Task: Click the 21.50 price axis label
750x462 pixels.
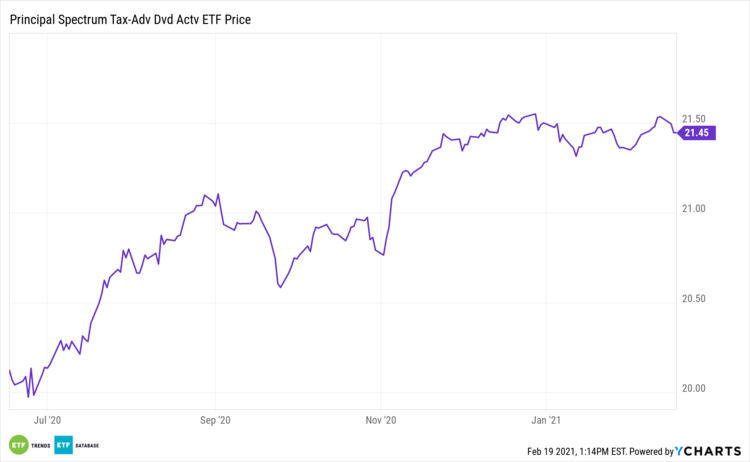Action: [x=692, y=119]
